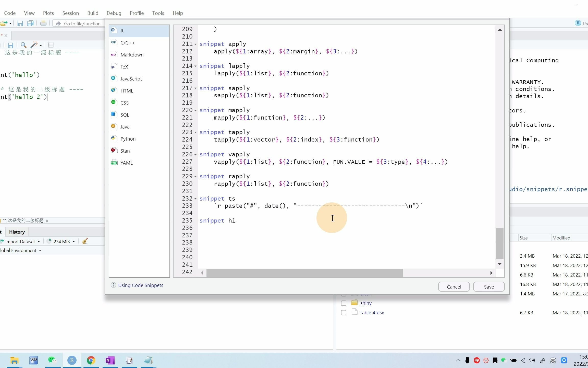Switch to the History tab
588x368 pixels.
coord(17,232)
